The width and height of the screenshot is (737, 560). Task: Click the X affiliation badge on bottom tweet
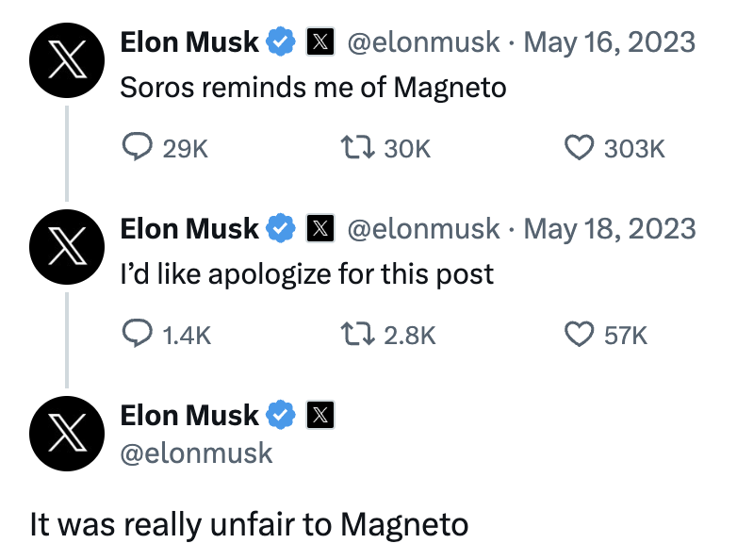(x=320, y=415)
